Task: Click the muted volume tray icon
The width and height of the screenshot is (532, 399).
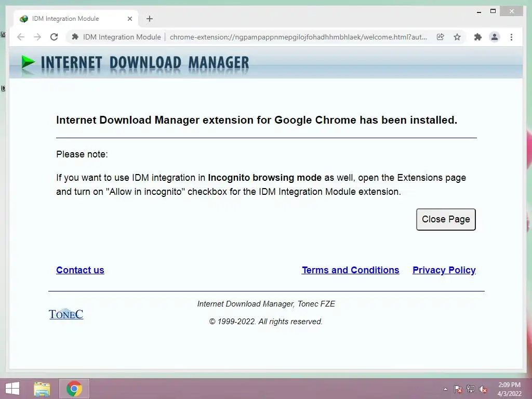Action: tap(483, 389)
